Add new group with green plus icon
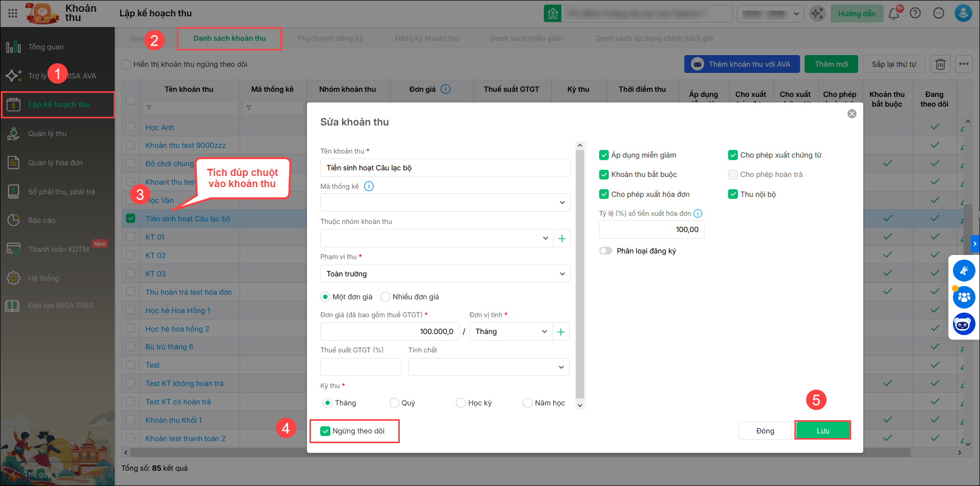This screenshot has width=980, height=486. (561, 239)
